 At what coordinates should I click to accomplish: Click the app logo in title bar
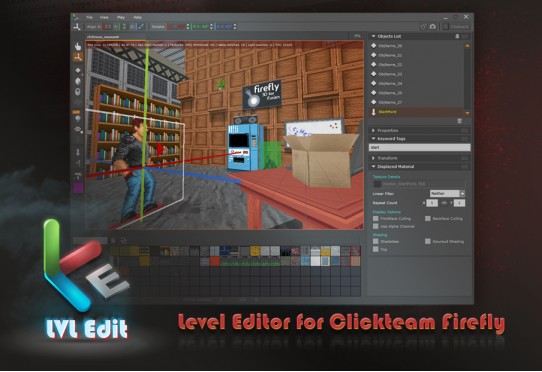pos(75,17)
